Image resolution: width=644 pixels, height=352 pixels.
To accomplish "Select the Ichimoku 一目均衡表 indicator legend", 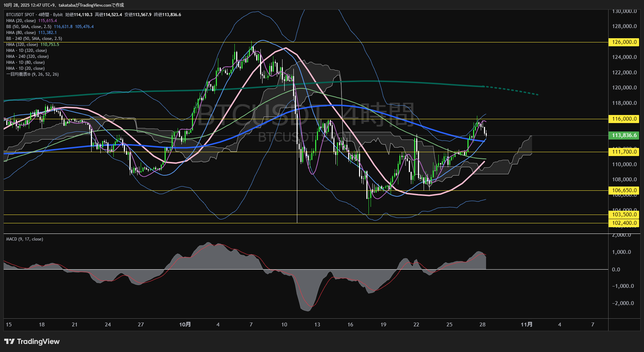I will pyautogui.click(x=32, y=74).
